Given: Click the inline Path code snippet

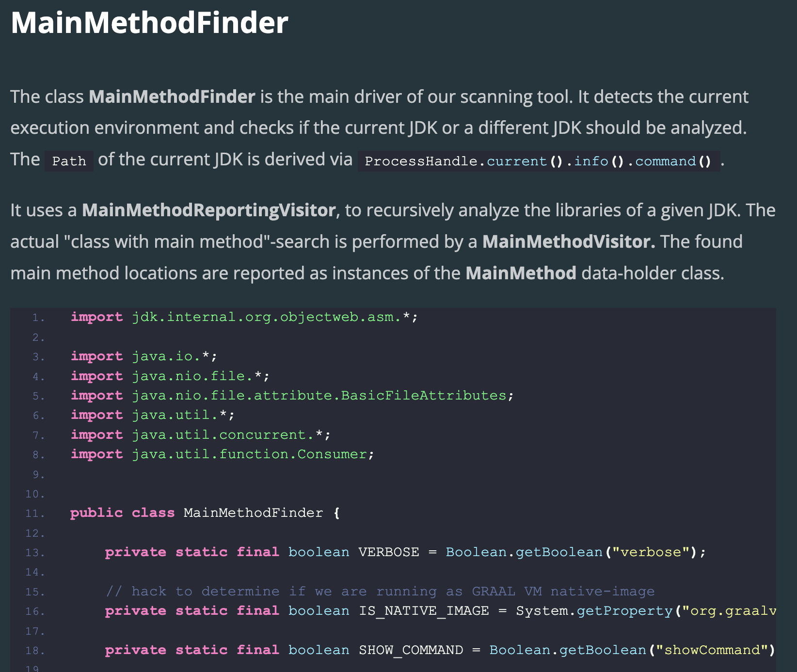Looking at the screenshot, I should coord(69,161).
